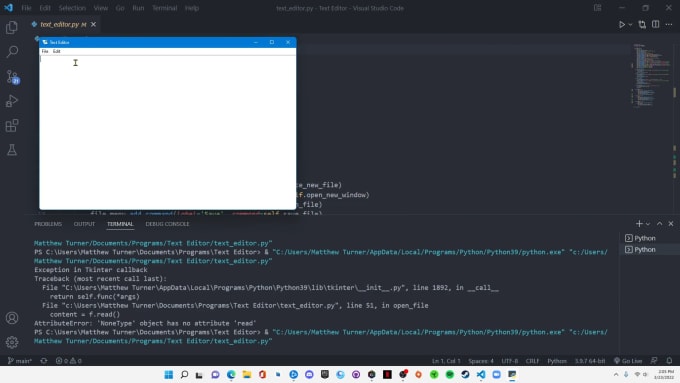The height and width of the screenshot is (383, 680).
Task: Click the main* git branch in the status bar
Action: coord(20,361)
